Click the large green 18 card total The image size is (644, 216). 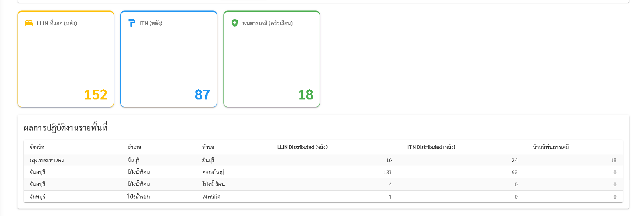tap(306, 95)
